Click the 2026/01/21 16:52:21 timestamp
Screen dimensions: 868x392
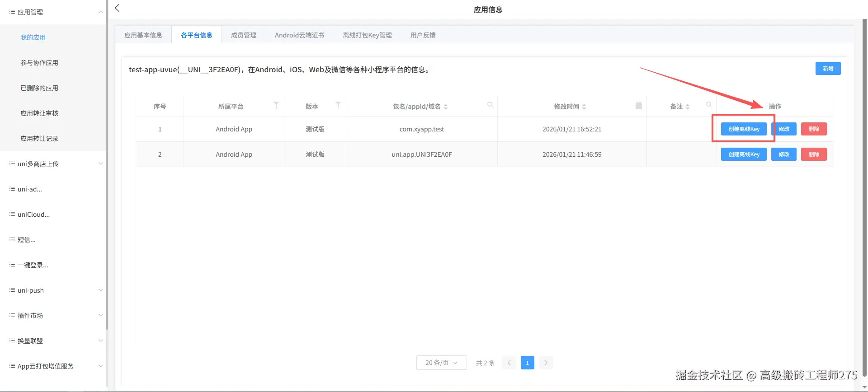572,129
